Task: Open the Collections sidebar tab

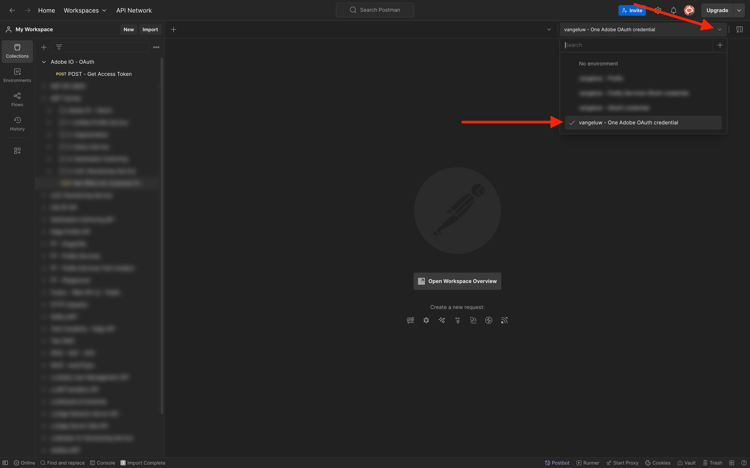Action: click(17, 51)
